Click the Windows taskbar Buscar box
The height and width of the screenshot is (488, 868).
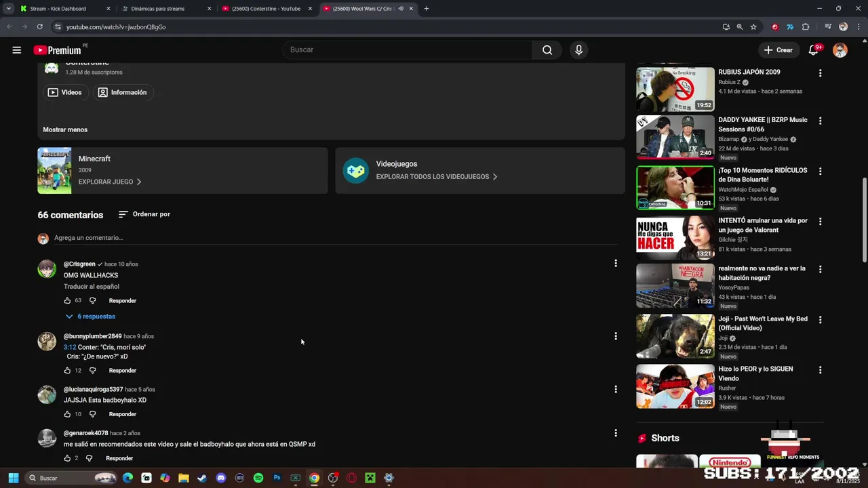(72, 478)
